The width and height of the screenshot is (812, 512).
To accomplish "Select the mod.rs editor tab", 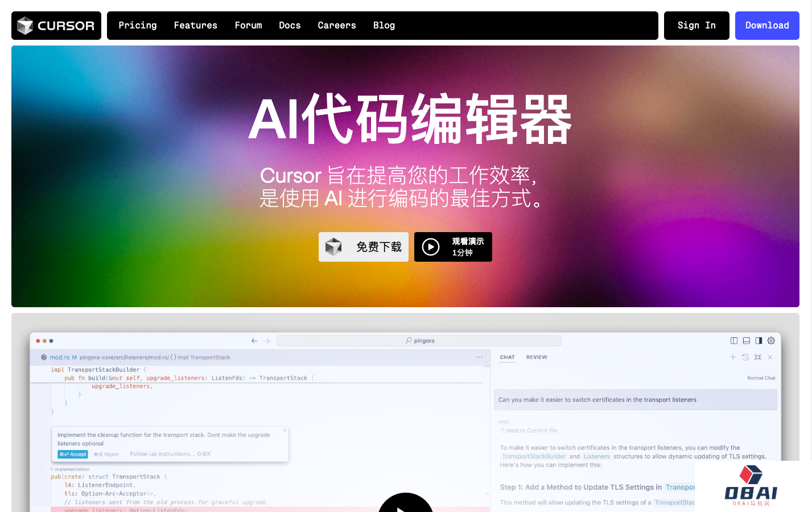I will [x=59, y=357].
